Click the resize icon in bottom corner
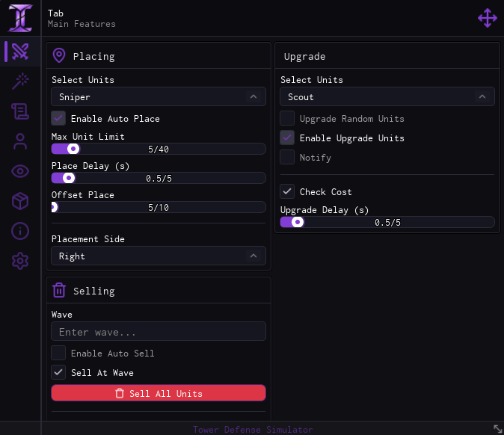 497,428
